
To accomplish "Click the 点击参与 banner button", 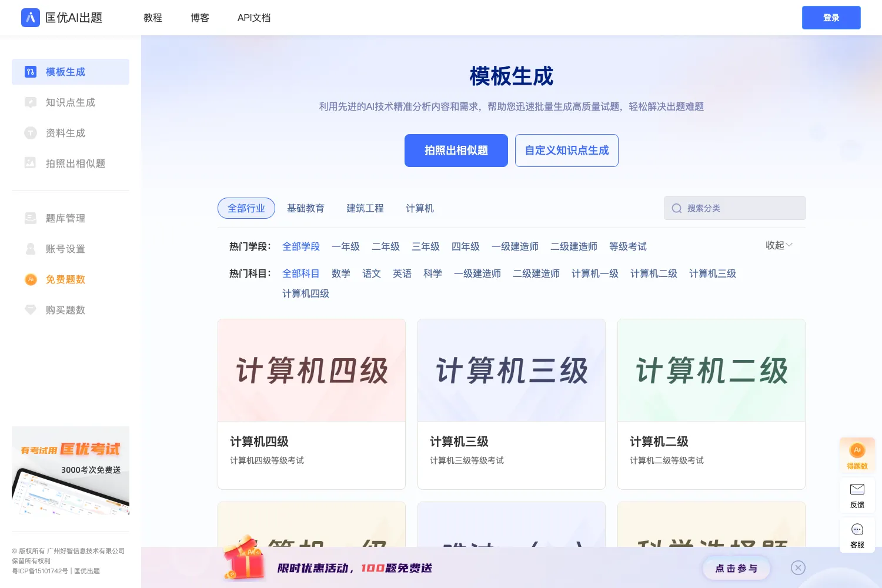I will coord(736,568).
